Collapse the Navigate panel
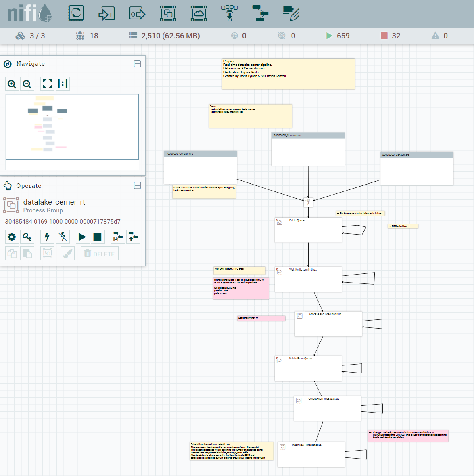The height and width of the screenshot is (476, 474). click(x=137, y=64)
